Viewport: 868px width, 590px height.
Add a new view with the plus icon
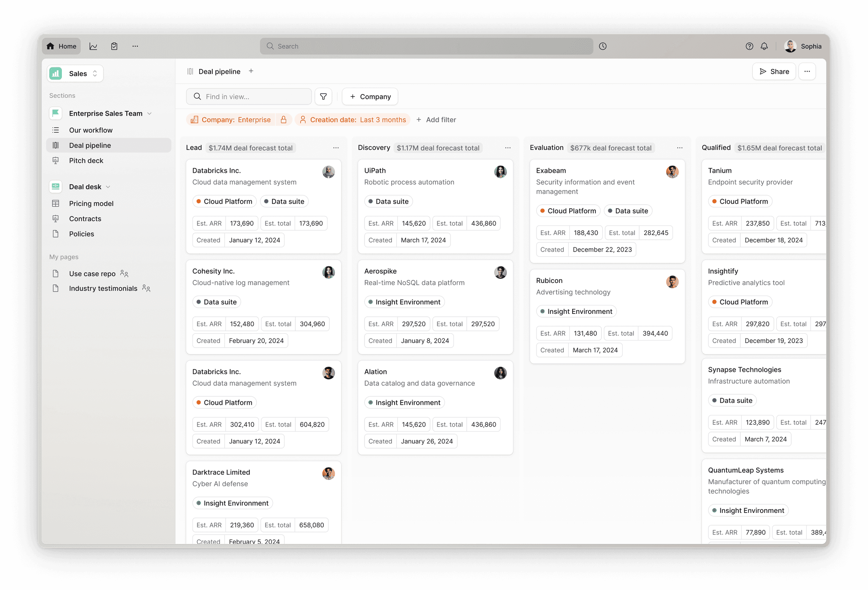coord(251,71)
